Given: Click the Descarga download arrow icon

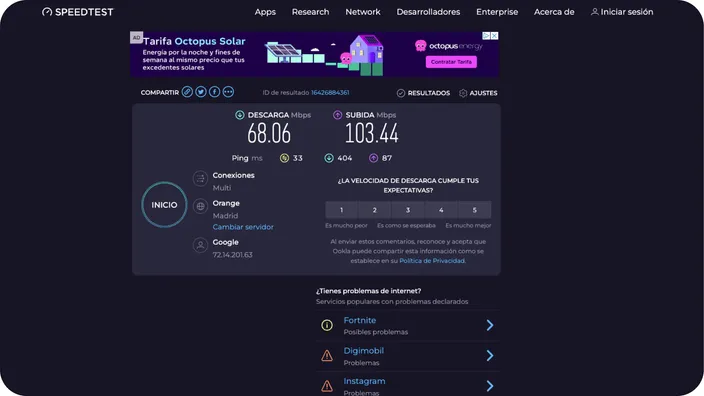Looking at the screenshot, I should [x=240, y=115].
